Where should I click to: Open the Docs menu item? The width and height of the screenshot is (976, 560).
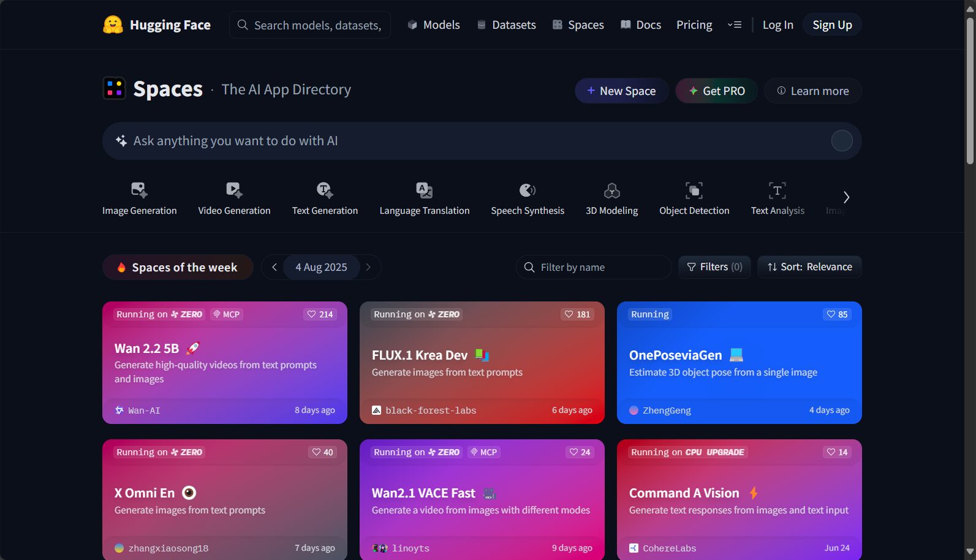click(641, 25)
